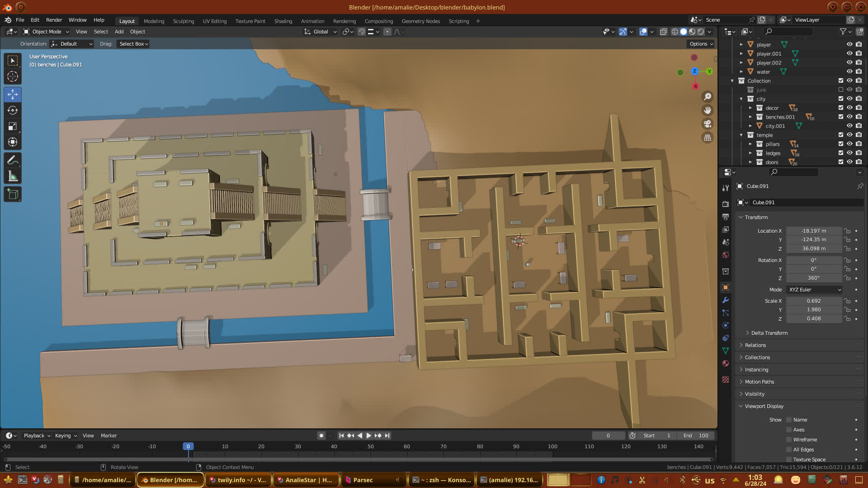Toggle camera view in viewport

coord(708,124)
